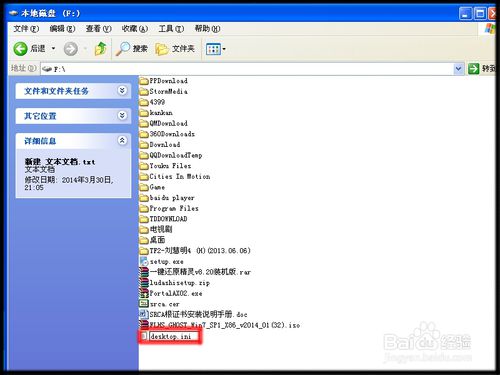Select the desktop.ini file

pyautogui.click(x=170, y=336)
